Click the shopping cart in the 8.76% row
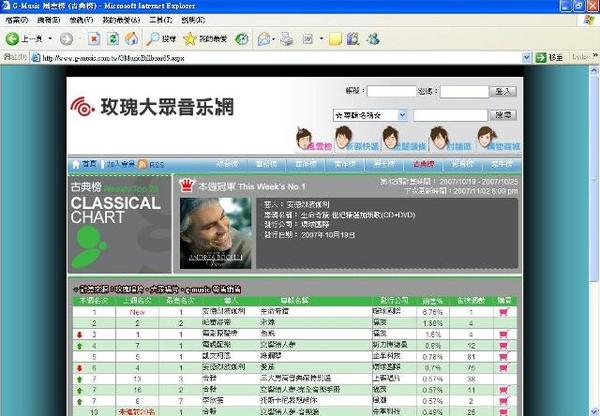The width and height of the screenshot is (600, 416). point(504,312)
